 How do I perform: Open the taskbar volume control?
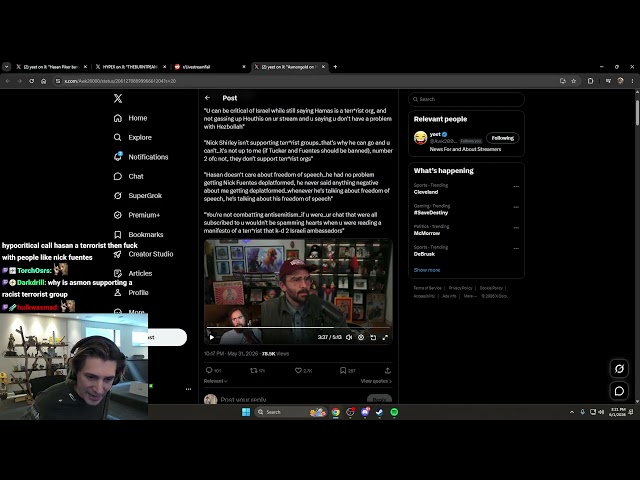[x=601, y=412]
